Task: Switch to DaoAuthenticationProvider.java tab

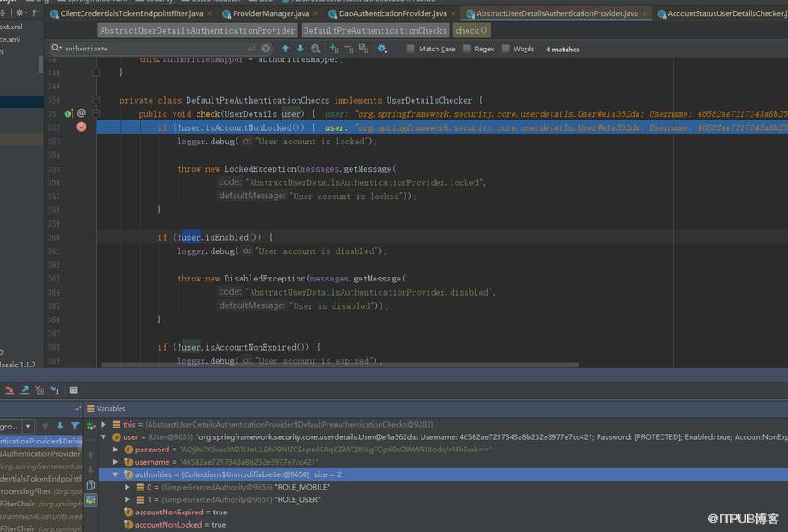Action: (x=392, y=13)
